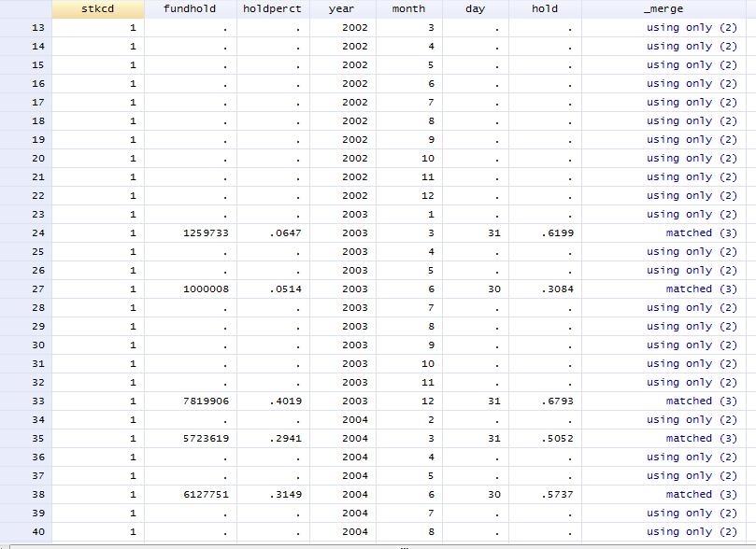
Task: Select row number 24
Action: pyautogui.click(x=25, y=233)
